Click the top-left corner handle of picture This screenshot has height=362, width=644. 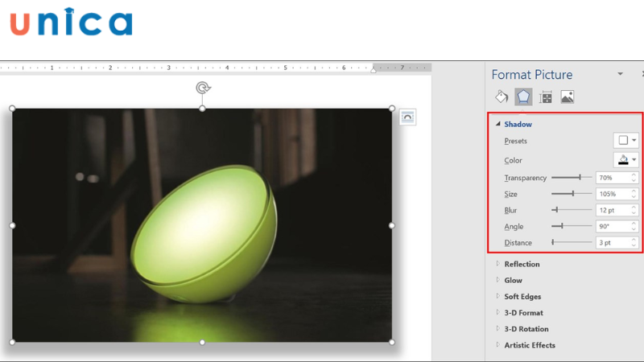pos(12,109)
